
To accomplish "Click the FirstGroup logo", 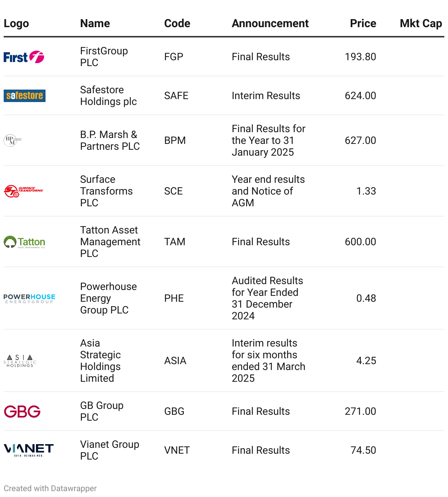I will (x=24, y=57).
